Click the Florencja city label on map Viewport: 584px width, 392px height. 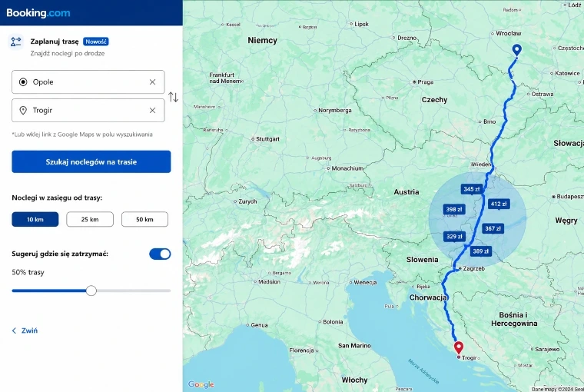tap(301, 350)
